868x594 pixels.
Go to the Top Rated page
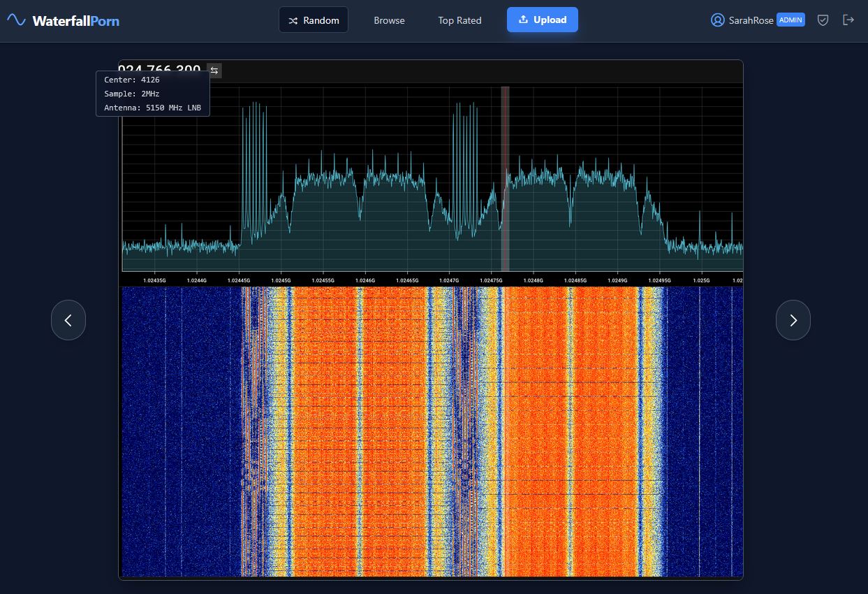pos(459,20)
